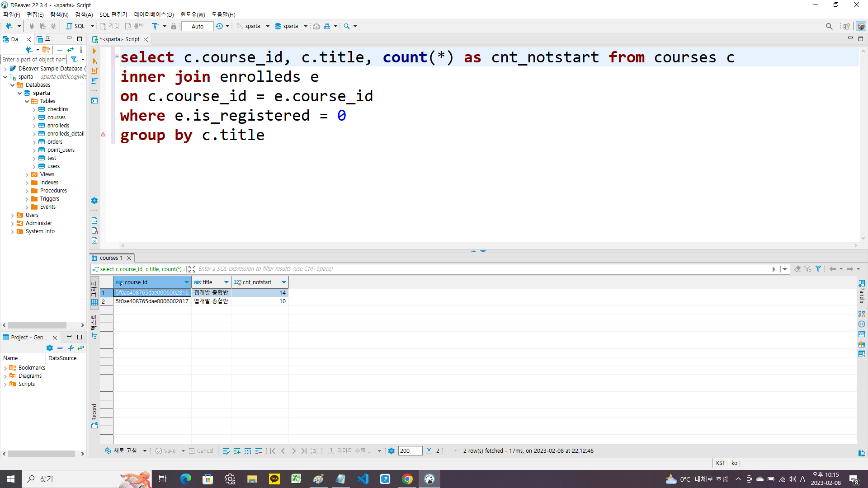Click the create new folder icon in navigator
Viewport: 868px width, 488px height.
click(x=46, y=50)
